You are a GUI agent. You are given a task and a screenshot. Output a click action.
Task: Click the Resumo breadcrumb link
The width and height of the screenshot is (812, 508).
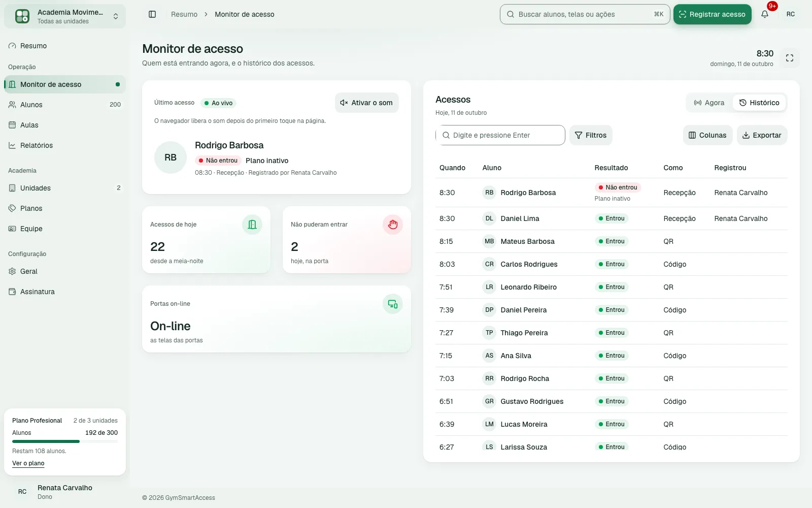[184, 14]
